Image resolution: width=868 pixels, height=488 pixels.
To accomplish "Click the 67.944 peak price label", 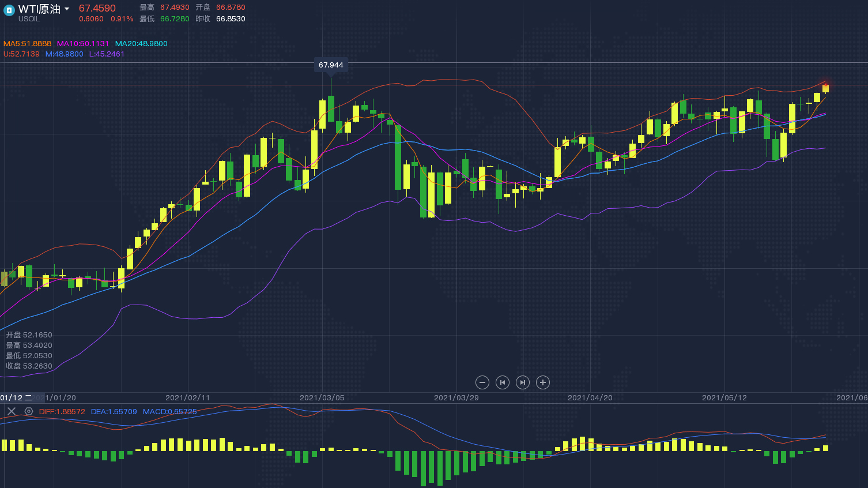I will (x=331, y=65).
